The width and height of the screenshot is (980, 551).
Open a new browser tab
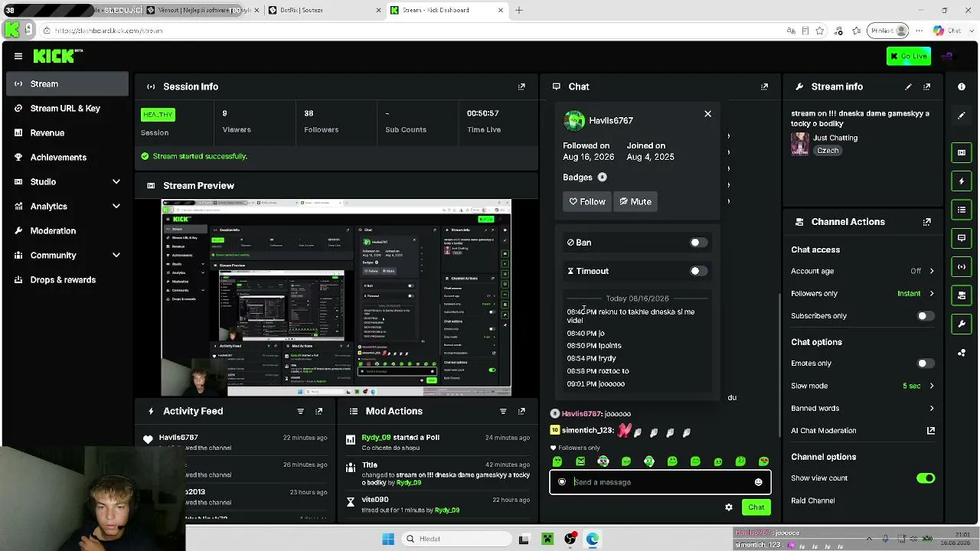[x=518, y=10]
